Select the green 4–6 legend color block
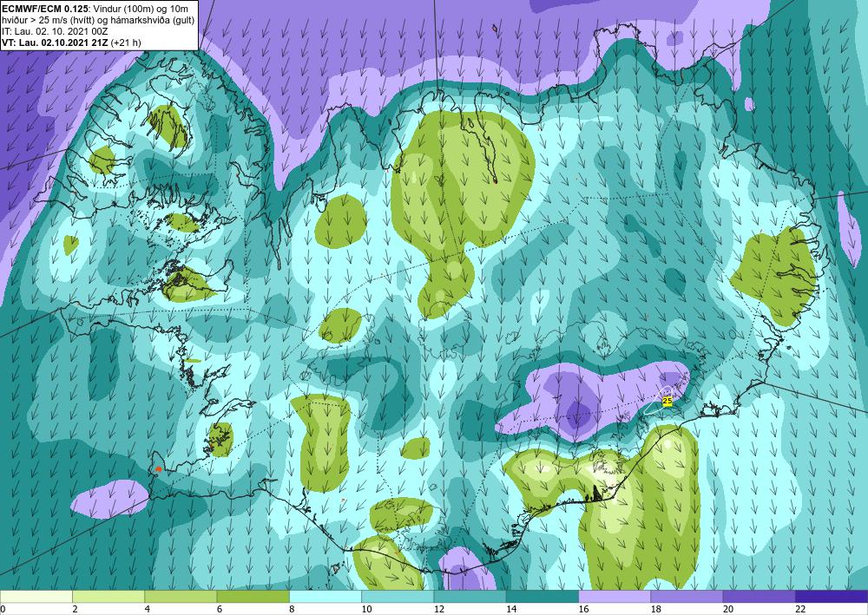Screen dimensions: 868x615 [x=181, y=596]
